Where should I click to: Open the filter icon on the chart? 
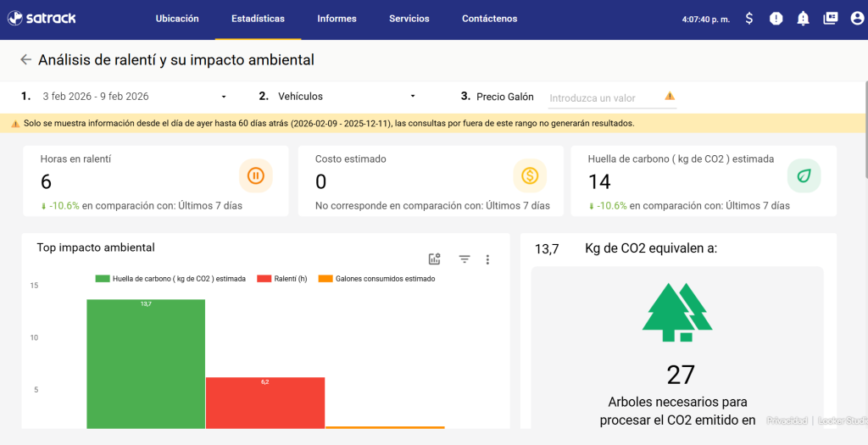(465, 259)
